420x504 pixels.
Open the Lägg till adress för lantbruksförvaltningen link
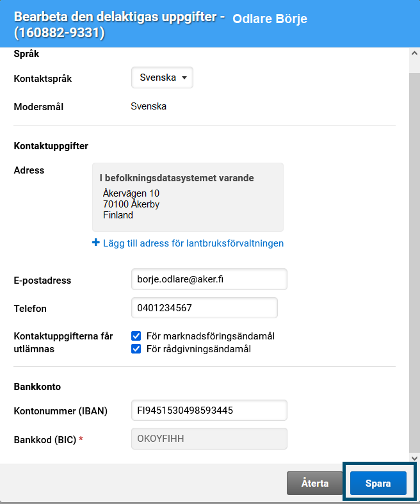click(193, 243)
